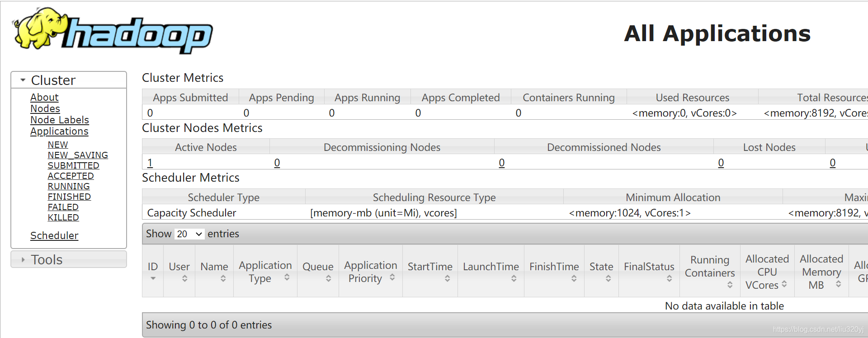Click the 'Apps Pending' metrics header

point(281,98)
